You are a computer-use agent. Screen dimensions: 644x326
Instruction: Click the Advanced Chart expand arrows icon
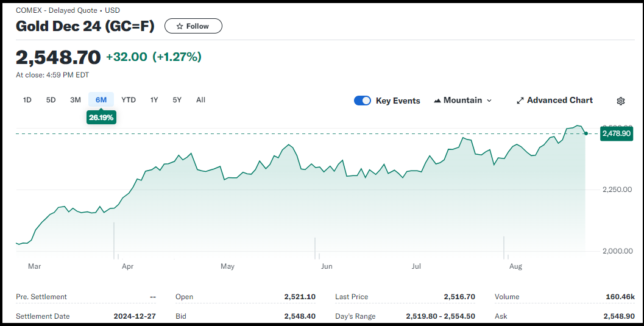520,101
